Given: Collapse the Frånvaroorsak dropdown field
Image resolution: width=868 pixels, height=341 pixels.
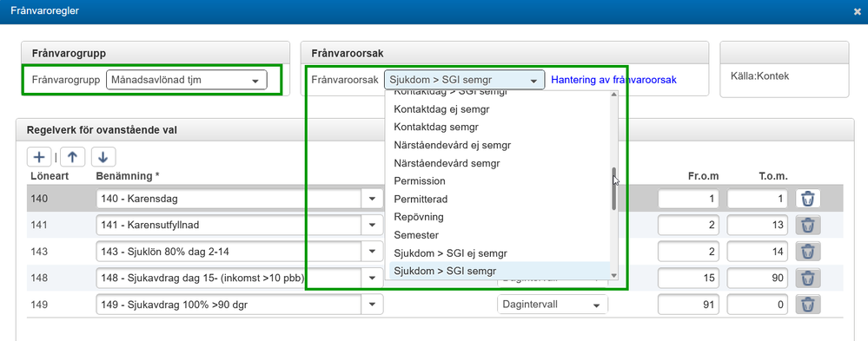Looking at the screenshot, I should tap(464, 80).
